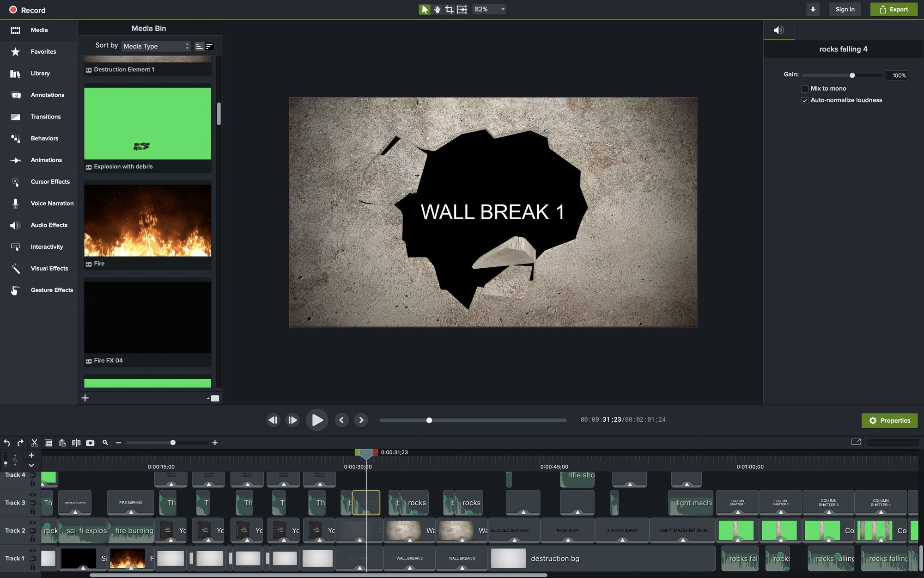This screenshot has height=578, width=924.
Task: Add media with plus below Media Bin
Action: [x=85, y=398]
